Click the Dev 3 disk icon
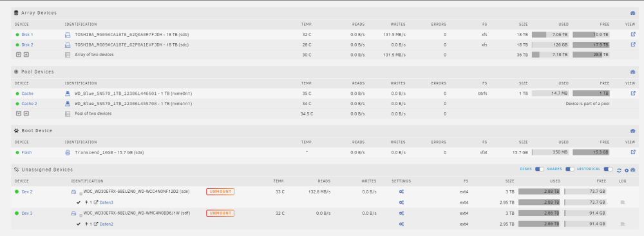This screenshot has height=236, width=644. point(74,213)
